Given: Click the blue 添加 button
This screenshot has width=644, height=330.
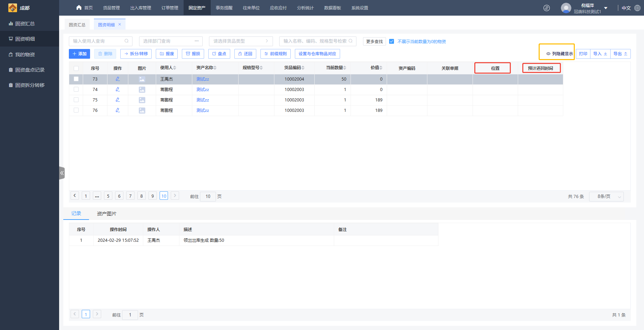Looking at the screenshot, I should click(80, 54).
